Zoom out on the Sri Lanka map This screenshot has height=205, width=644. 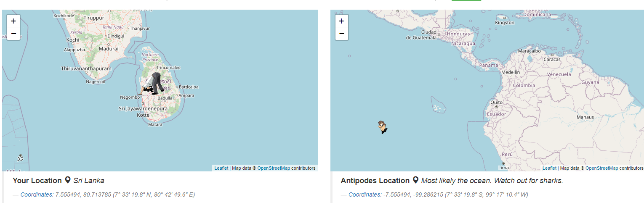(x=13, y=34)
